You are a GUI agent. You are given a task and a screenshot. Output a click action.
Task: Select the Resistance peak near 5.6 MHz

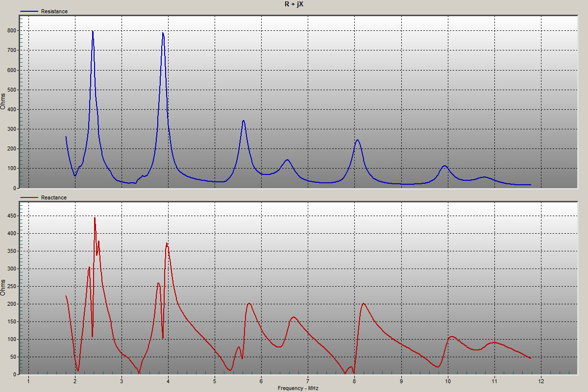[243, 121]
